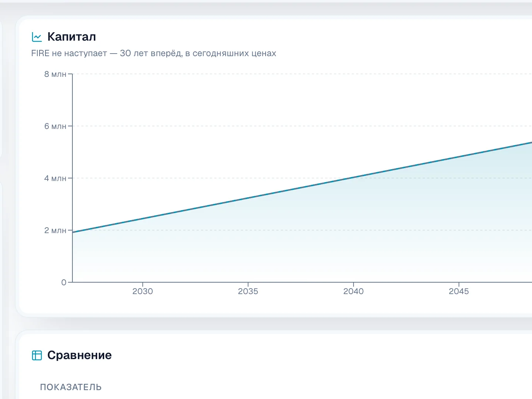Viewport: 532px width, 399px height.
Task: Click the '0' axis label
Action: coord(64,282)
